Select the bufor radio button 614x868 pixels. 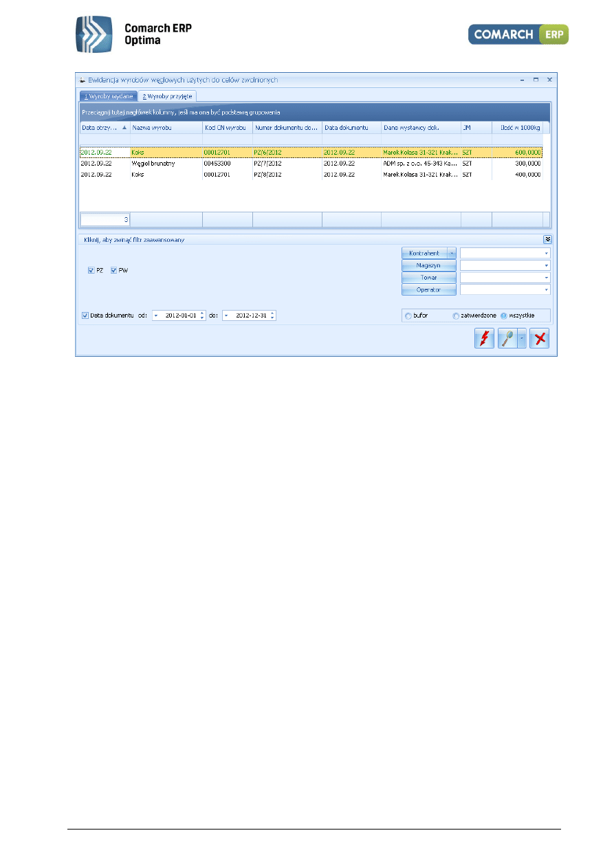[x=408, y=315]
